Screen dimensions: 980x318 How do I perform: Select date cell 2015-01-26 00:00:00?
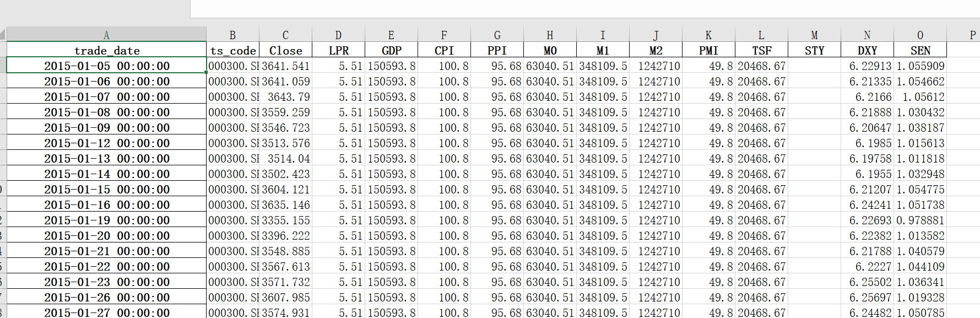106,297
